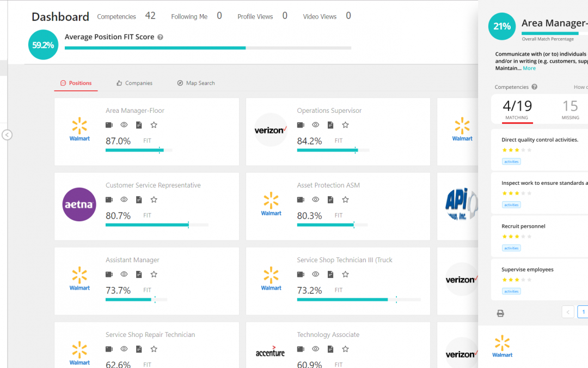
Task: Star the Service Shop Repair Technician position
Action: [x=154, y=349]
